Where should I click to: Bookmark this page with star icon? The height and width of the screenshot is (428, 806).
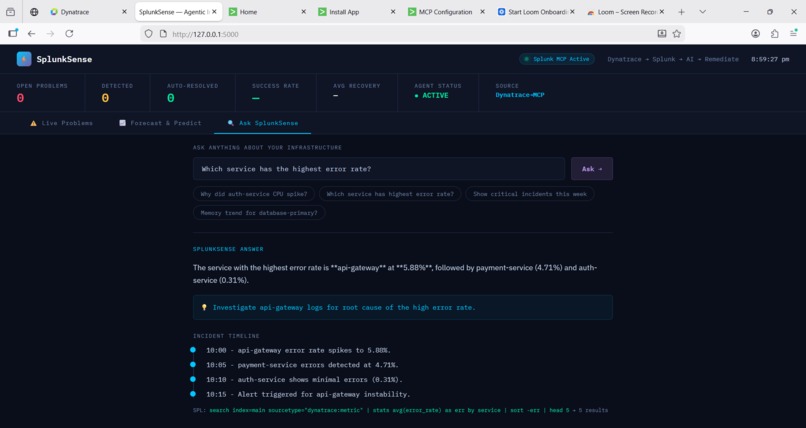coord(676,33)
